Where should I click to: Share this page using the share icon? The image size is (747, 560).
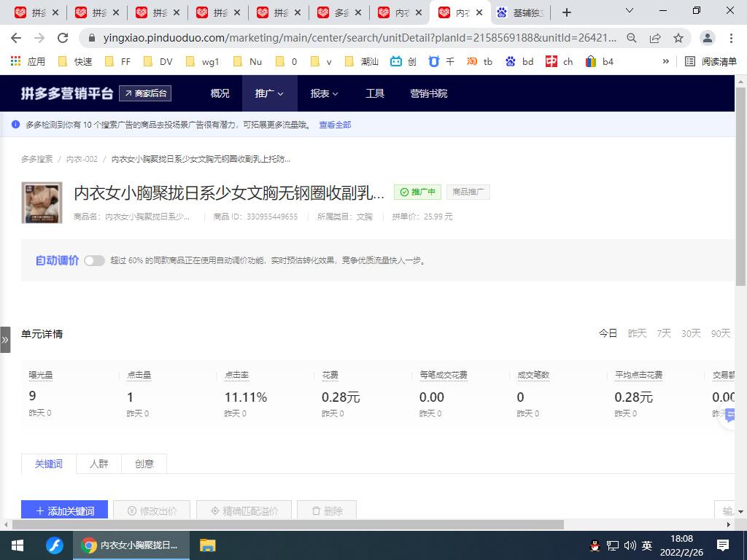pos(655,38)
